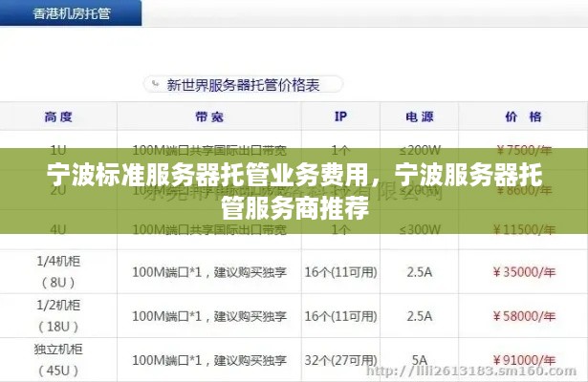The width and height of the screenshot is (588, 382).
Task: Click the 32个(27可用) IP cell
Action: pos(340,360)
